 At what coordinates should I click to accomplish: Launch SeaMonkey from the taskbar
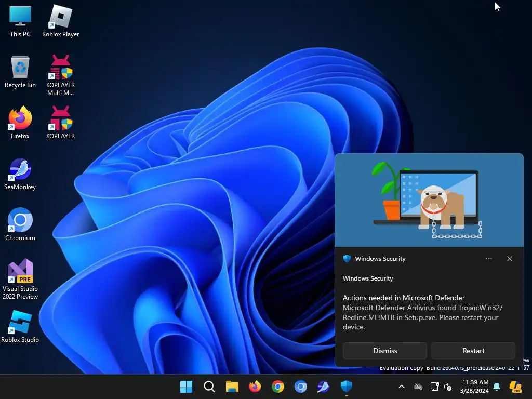323,387
